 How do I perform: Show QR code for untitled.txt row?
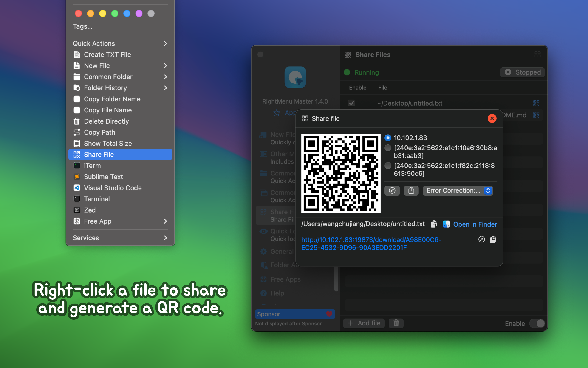536,103
